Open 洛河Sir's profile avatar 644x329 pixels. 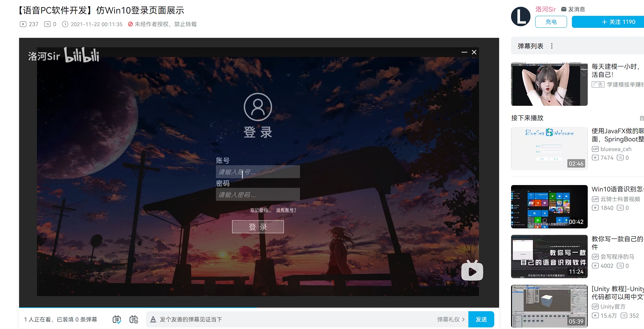tap(520, 16)
